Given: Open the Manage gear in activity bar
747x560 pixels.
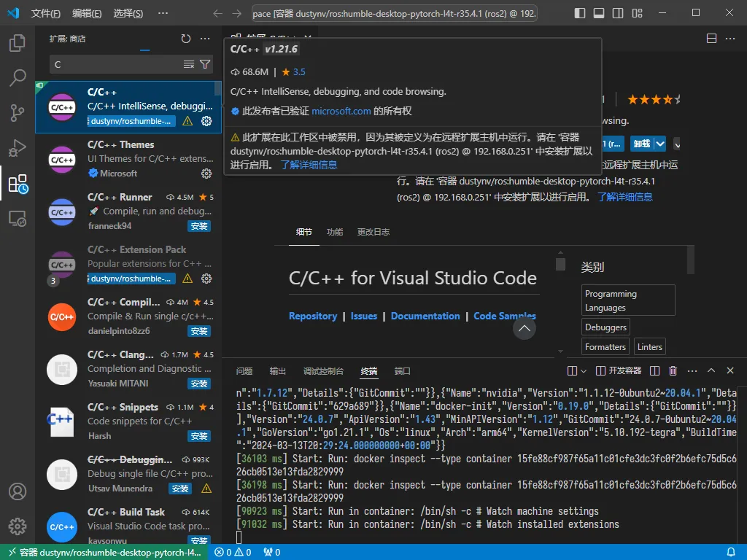Looking at the screenshot, I should click(18, 526).
